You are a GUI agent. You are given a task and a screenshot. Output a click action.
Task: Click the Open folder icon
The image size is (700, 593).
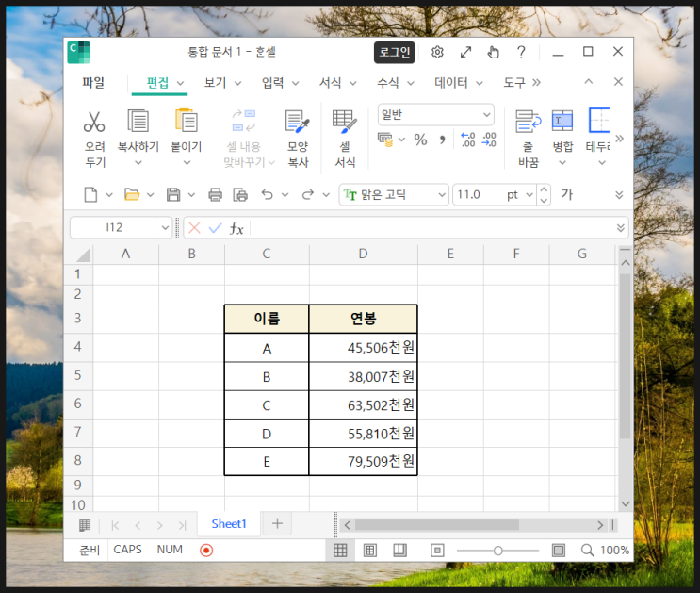click(x=132, y=195)
